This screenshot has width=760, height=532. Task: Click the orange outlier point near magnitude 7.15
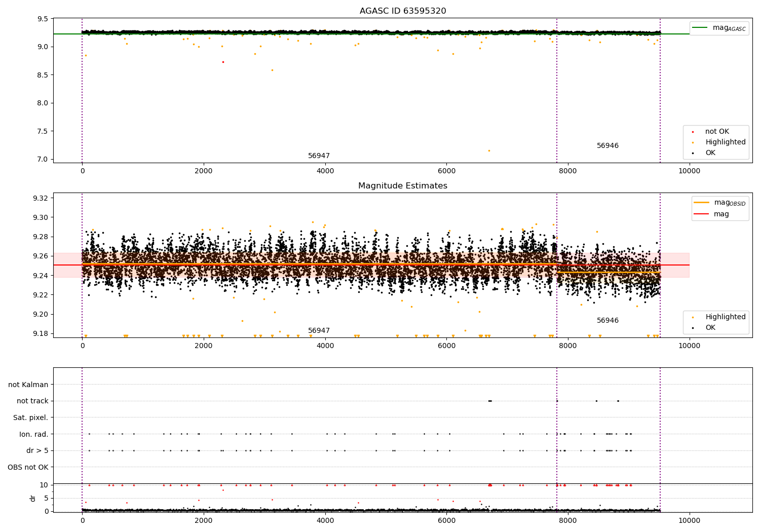click(489, 150)
